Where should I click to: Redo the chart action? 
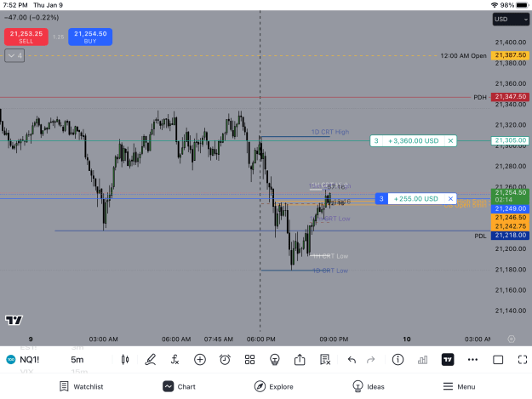click(371, 360)
